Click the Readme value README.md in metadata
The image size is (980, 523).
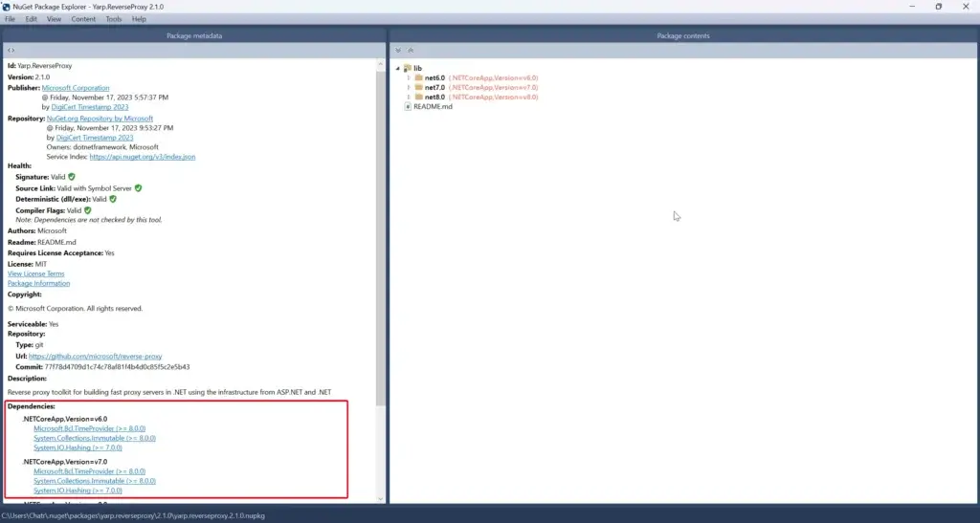(x=56, y=242)
